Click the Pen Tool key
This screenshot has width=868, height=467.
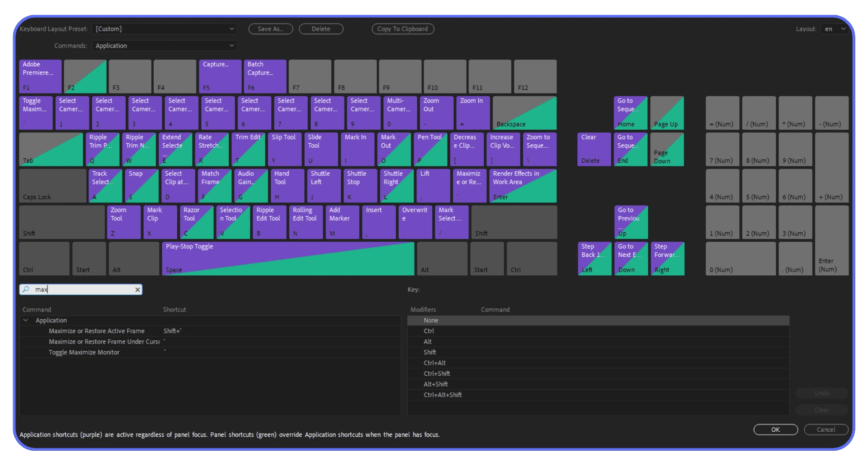(430, 149)
